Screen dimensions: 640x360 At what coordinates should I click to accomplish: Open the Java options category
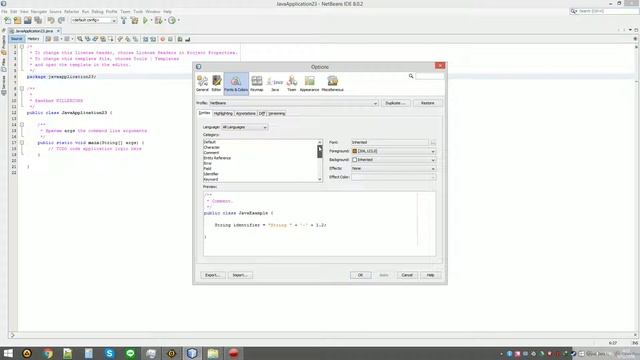point(275,83)
